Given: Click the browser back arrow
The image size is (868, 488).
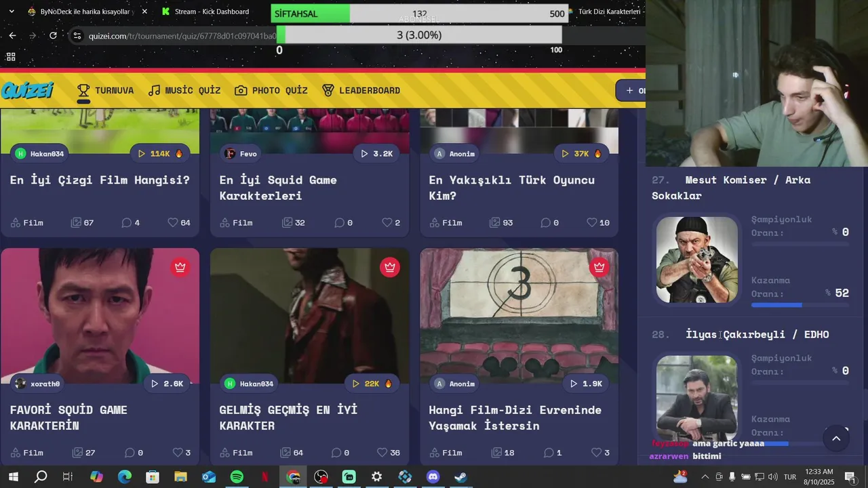Looking at the screenshot, I should point(12,35).
